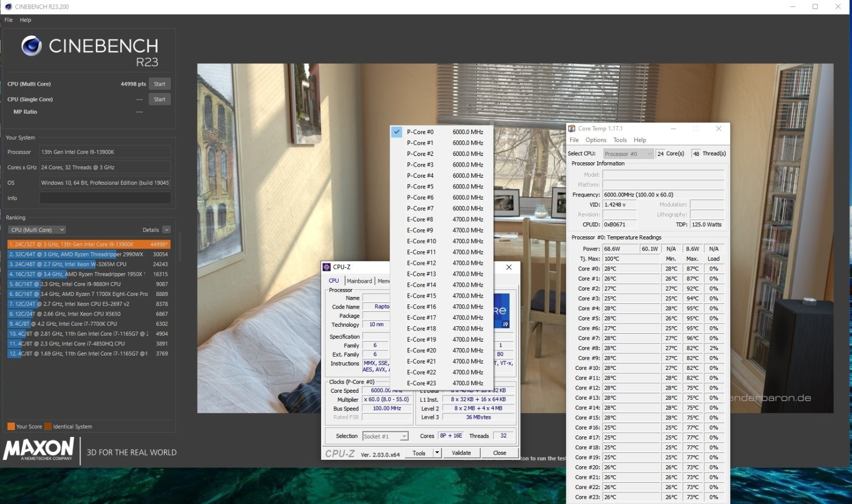Switch to Mainboard tab in CPU-Z
Viewport: 852px width, 504px height.
359,281
